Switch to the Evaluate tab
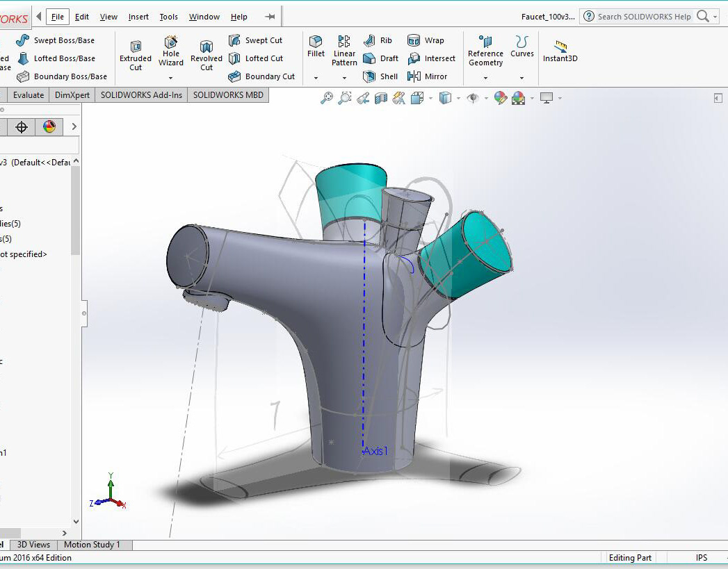This screenshot has height=569, width=728. [x=29, y=95]
